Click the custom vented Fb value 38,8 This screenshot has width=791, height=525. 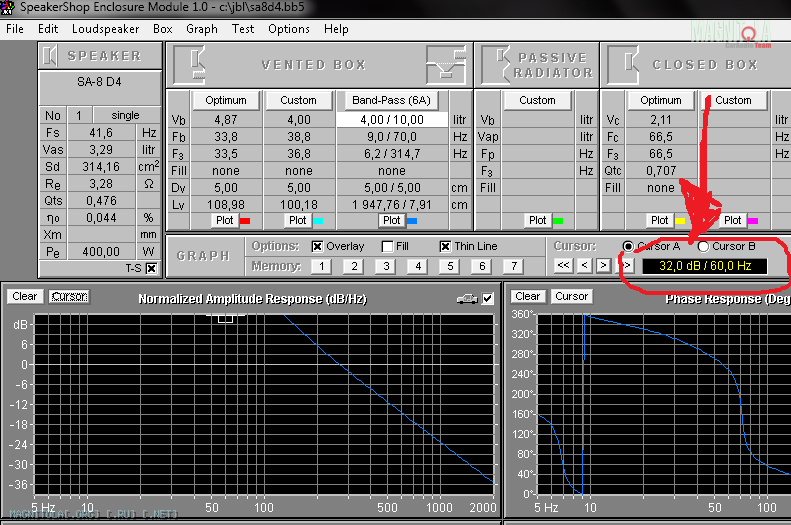click(299, 137)
